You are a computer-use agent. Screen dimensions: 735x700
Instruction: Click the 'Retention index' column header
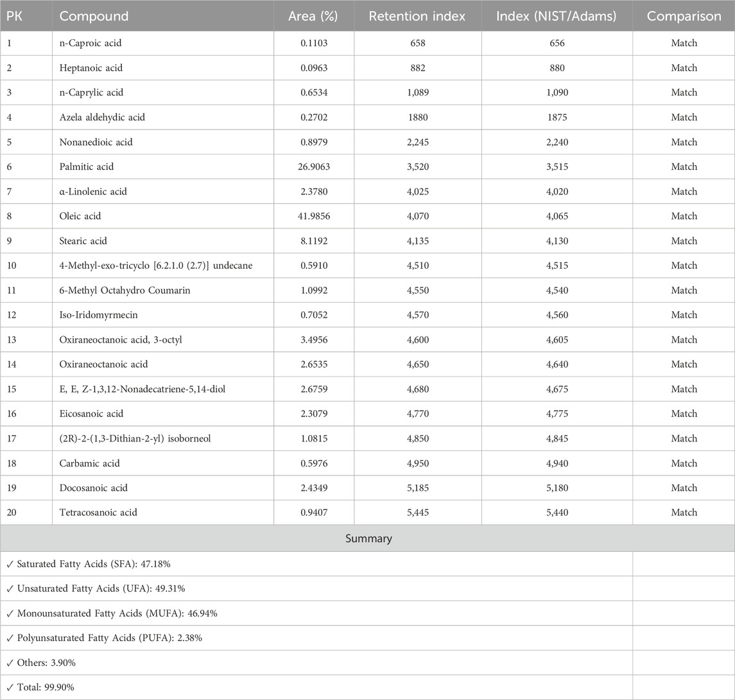point(417,16)
